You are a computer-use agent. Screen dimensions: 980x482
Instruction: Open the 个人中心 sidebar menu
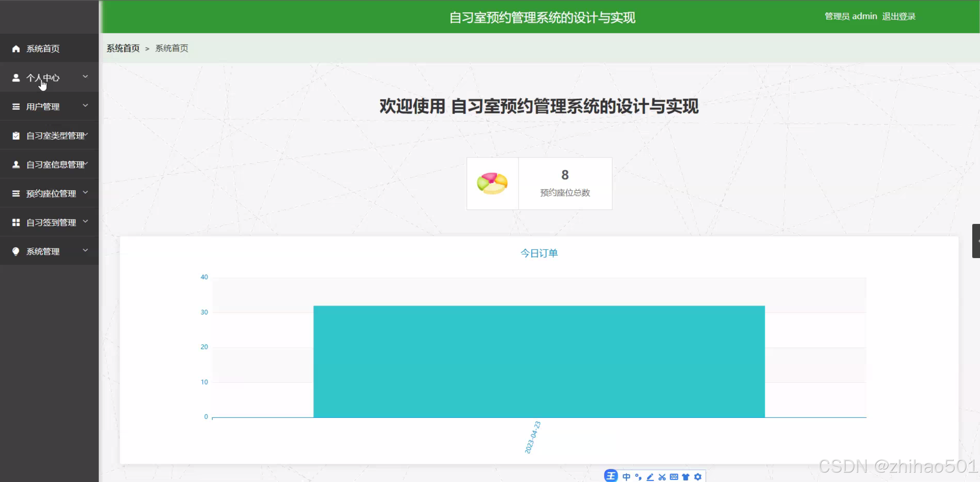click(x=49, y=78)
